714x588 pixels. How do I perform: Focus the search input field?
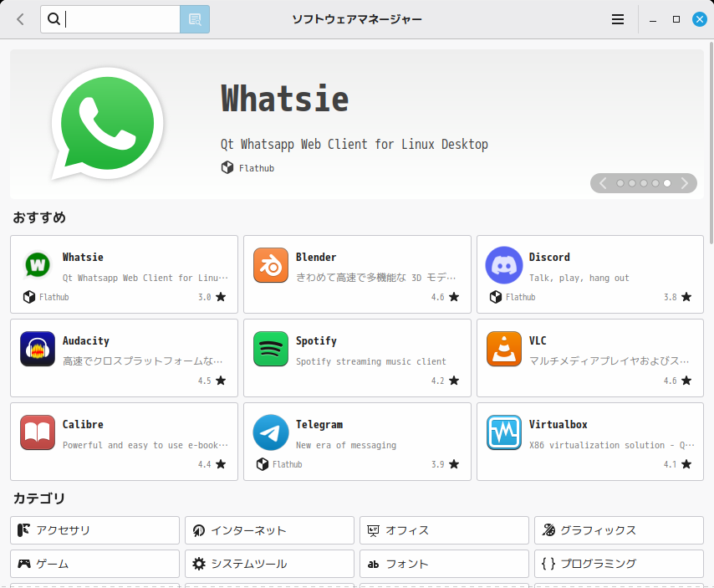[110, 19]
